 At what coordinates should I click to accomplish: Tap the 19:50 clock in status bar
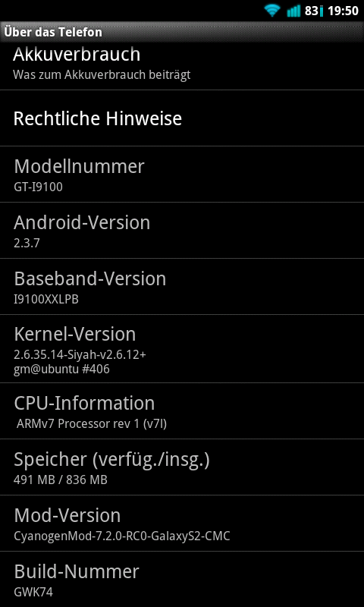coord(343,11)
